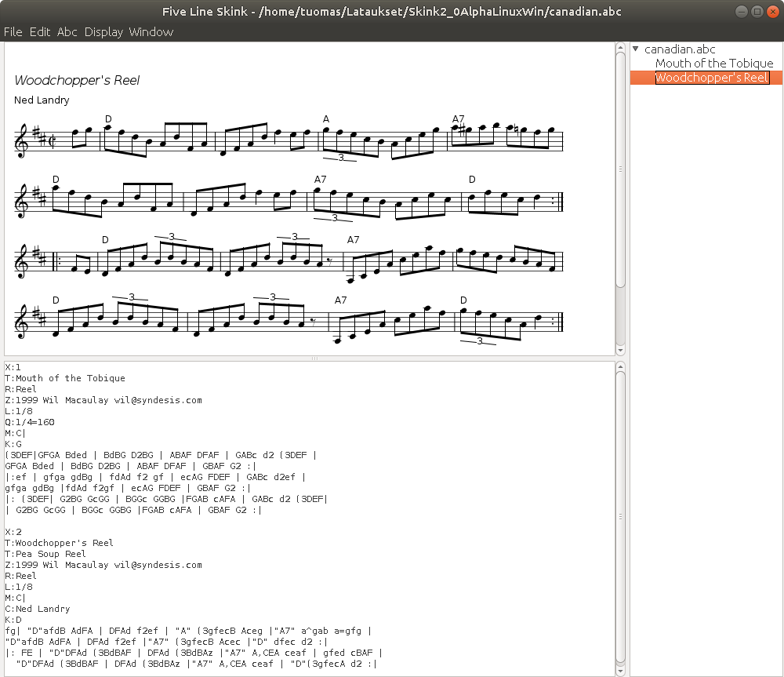The image size is (784, 677).
Task: Minimize the Five Line Skink window
Action: (x=741, y=11)
